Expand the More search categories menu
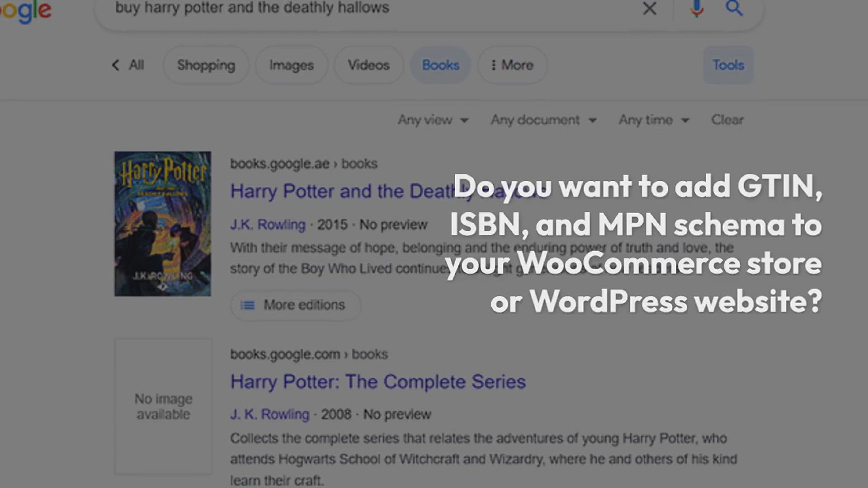Image resolution: width=868 pixels, height=488 pixels. [512, 65]
